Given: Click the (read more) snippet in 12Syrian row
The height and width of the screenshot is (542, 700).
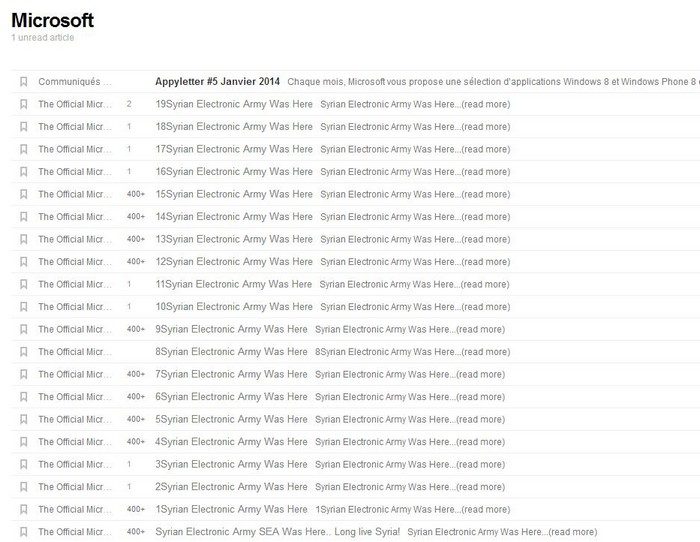Looking at the screenshot, I should [x=486, y=262].
